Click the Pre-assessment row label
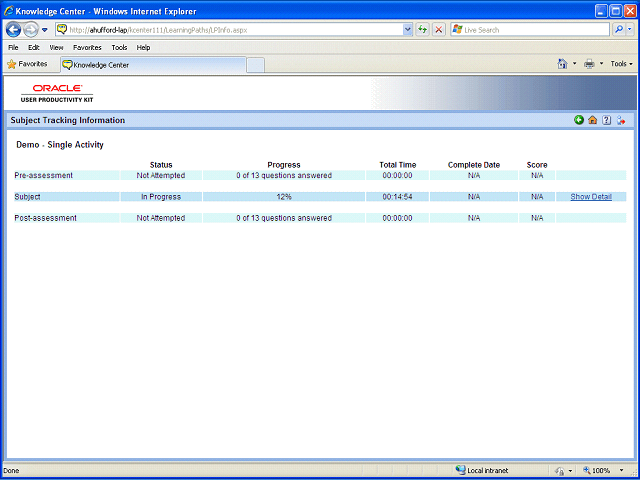640x480 pixels. (44, 176)
